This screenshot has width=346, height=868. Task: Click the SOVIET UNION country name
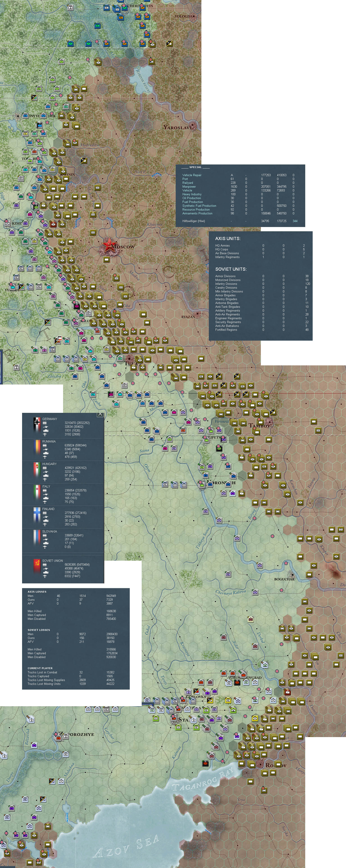(53, 561)
